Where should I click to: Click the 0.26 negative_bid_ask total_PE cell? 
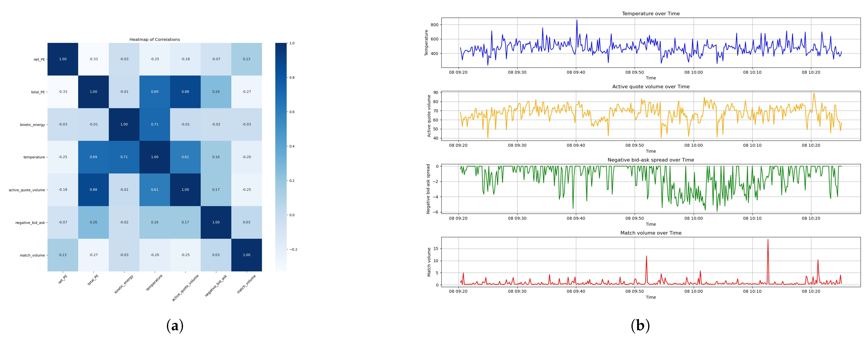point(93,222)
